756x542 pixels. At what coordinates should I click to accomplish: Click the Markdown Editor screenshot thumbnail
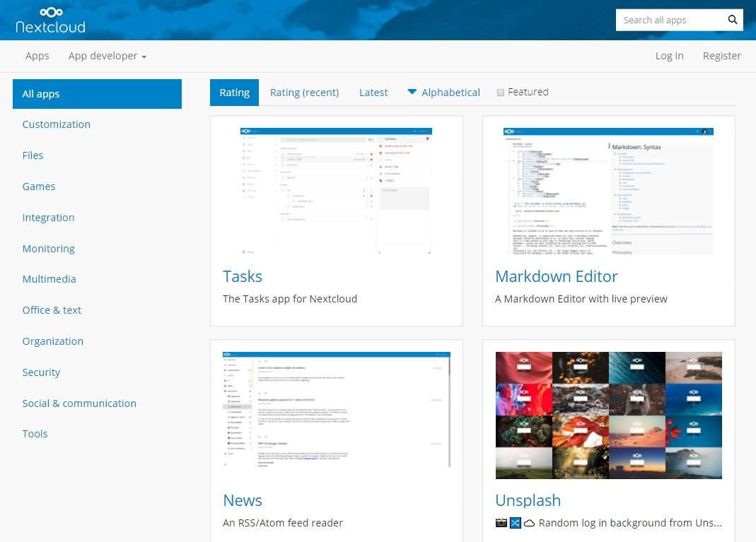608,191
